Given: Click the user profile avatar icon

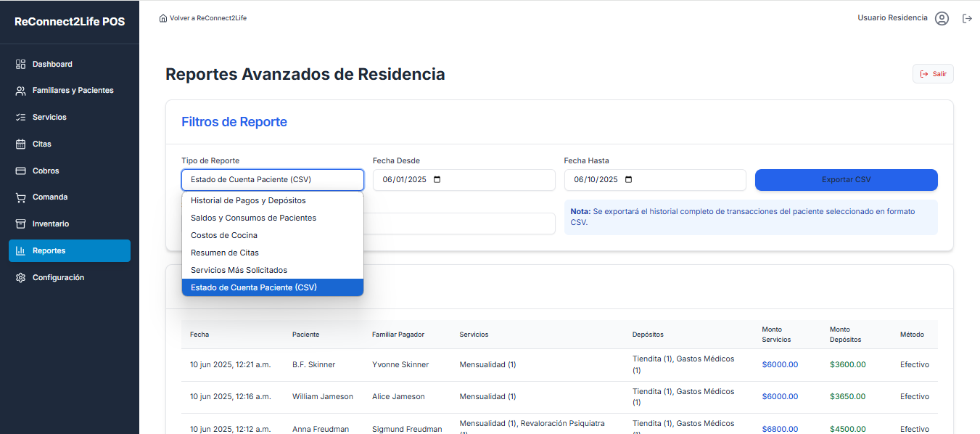Looking at the screenshot, I should point(942,18).
